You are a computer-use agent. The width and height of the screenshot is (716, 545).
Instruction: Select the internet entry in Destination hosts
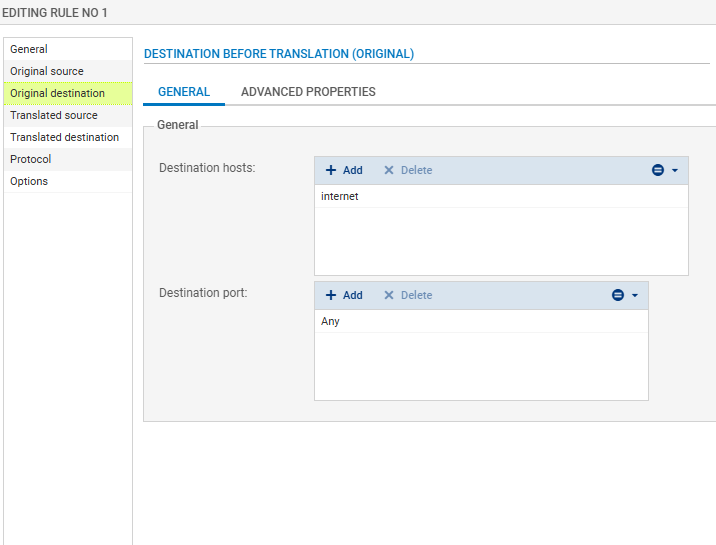point(340,196)
